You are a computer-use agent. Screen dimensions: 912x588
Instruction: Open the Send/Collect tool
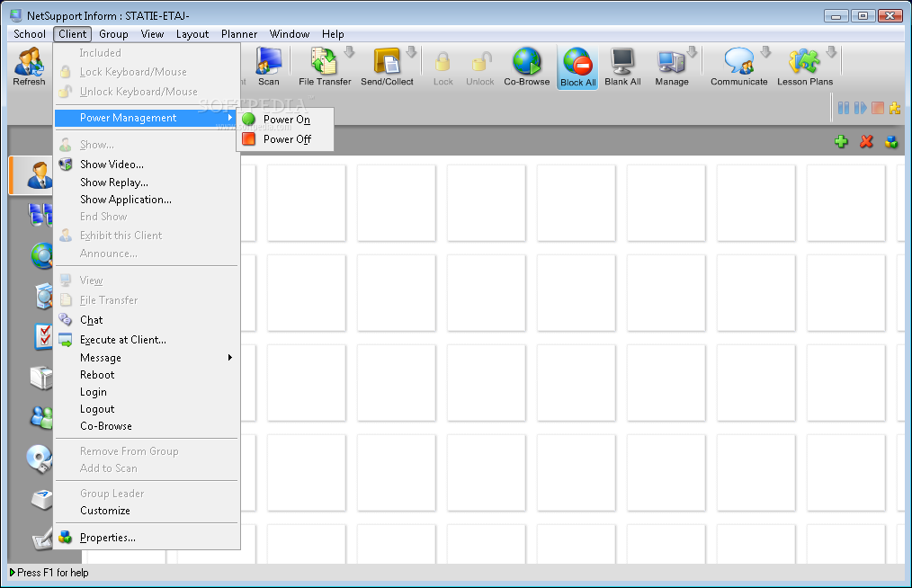point(387,67)
